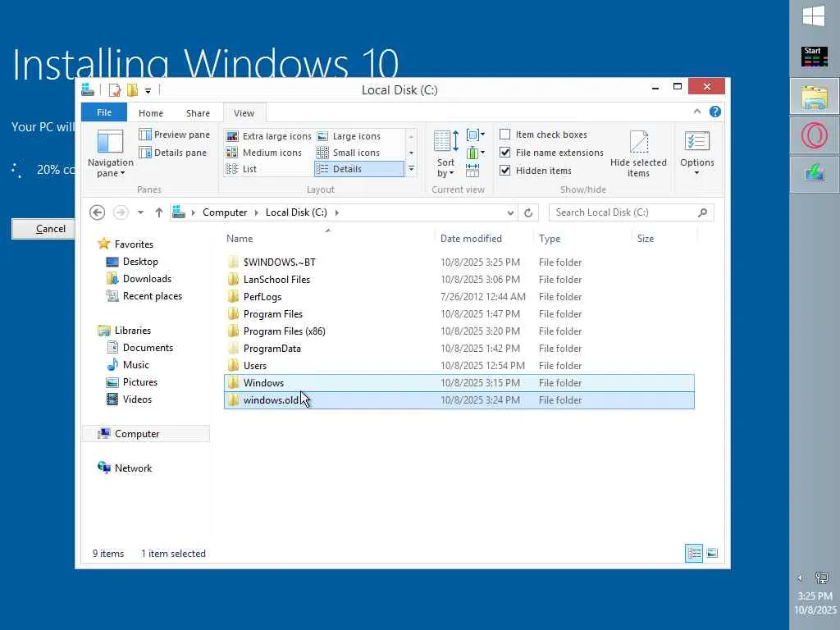Viewport: 840px width, 630px height.
Task: Expand arrow after Local Disk (C:) breadcrumb
Action: coord(337,212)
